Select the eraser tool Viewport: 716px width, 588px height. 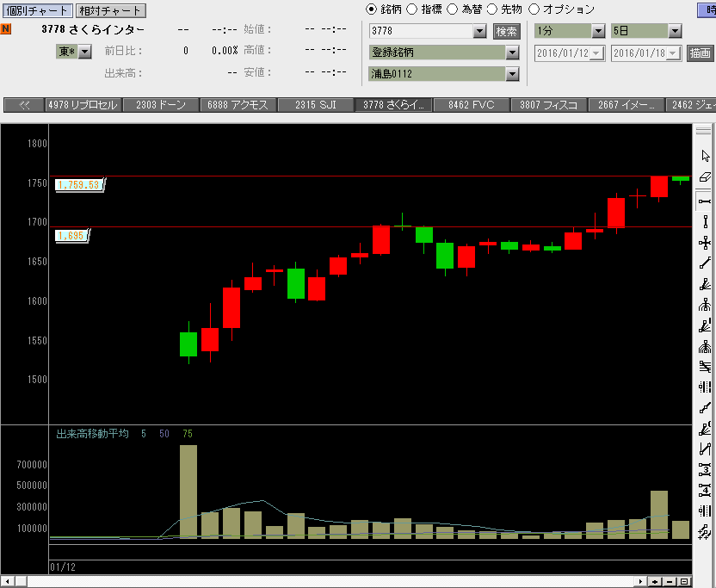(705, 177)
